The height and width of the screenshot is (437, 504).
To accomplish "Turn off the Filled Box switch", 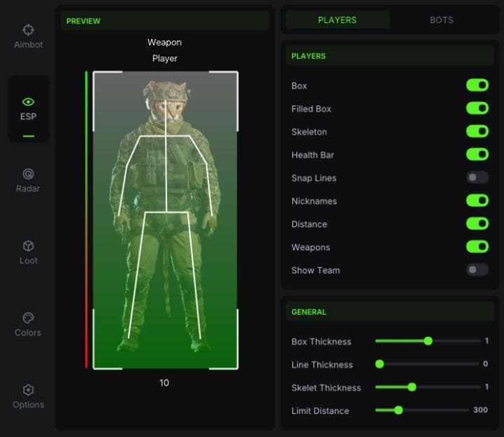I will (x=477, y=108).
